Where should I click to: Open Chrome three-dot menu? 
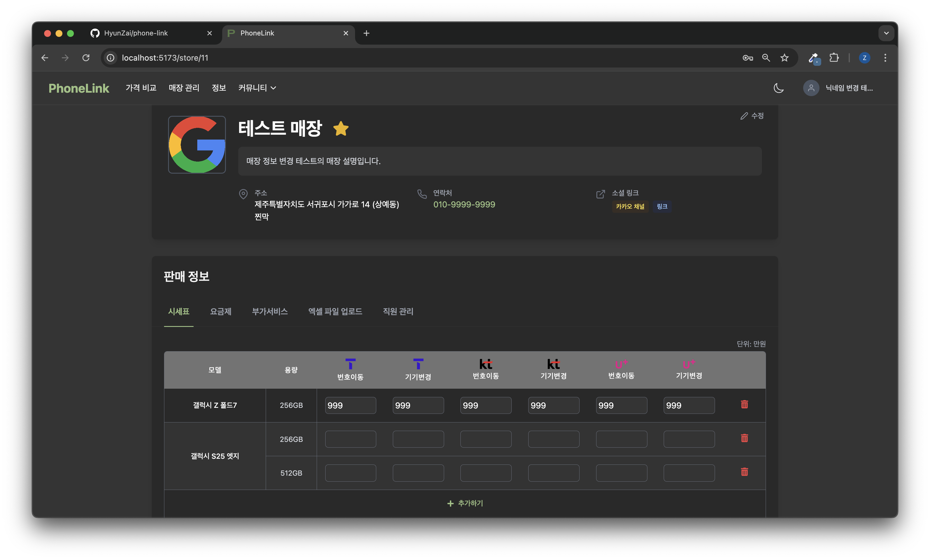(x=885, y=58)
